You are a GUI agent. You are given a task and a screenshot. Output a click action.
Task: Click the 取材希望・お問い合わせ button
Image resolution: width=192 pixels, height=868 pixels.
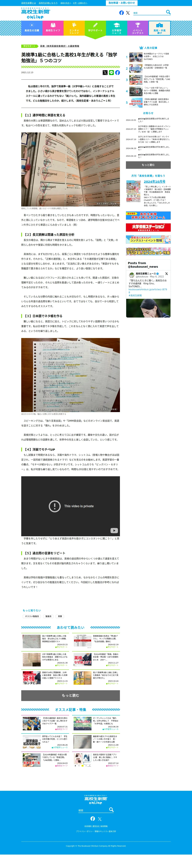[122, 3]
